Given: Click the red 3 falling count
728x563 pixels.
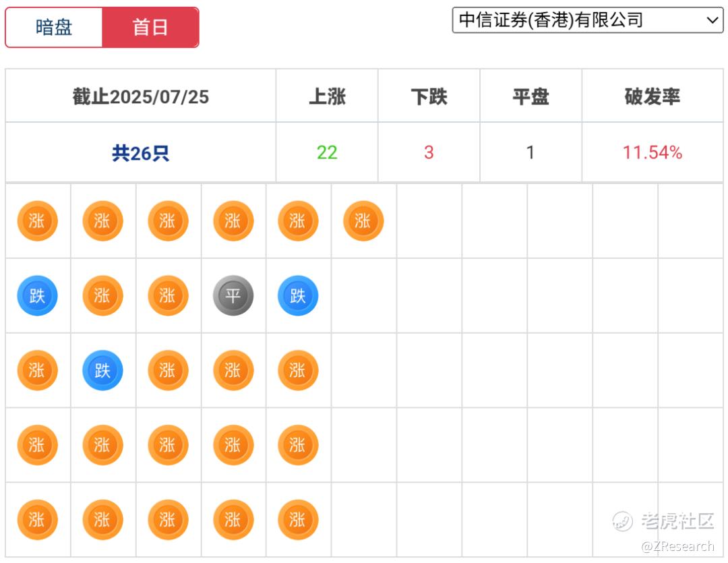Looking at the screenshot, I should 429,152.
